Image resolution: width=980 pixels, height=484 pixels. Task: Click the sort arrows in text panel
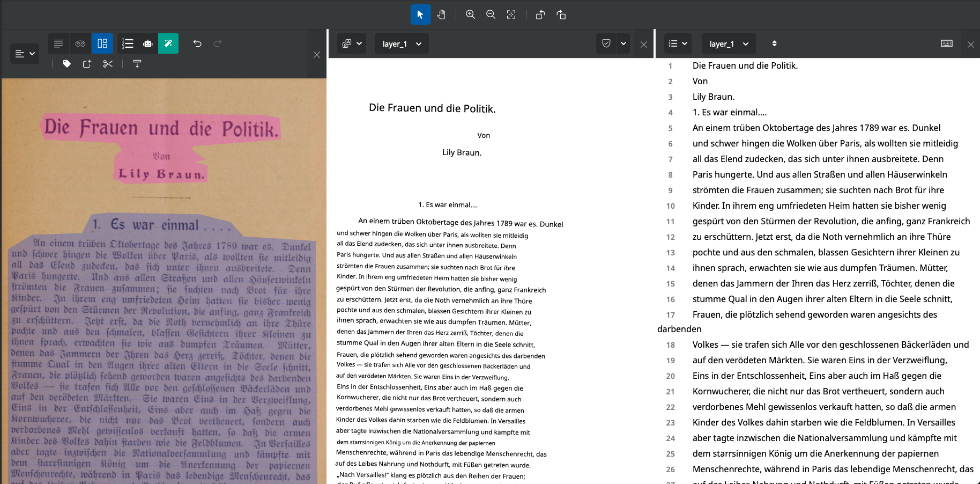coord(774,43)
